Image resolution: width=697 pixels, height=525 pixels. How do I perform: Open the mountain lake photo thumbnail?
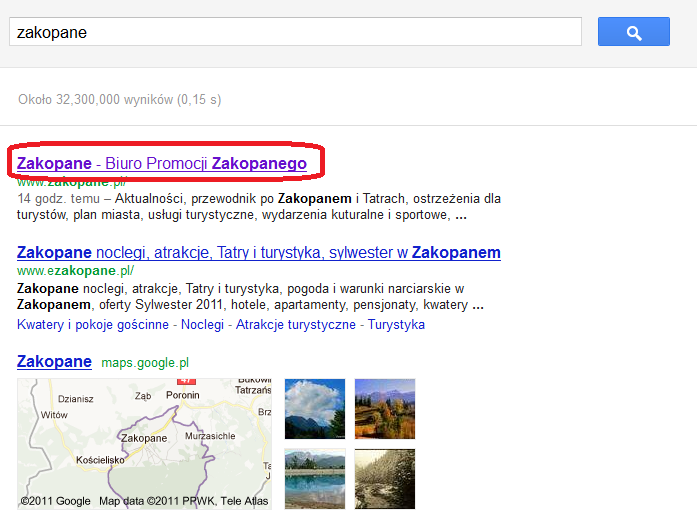pos(315,479)
